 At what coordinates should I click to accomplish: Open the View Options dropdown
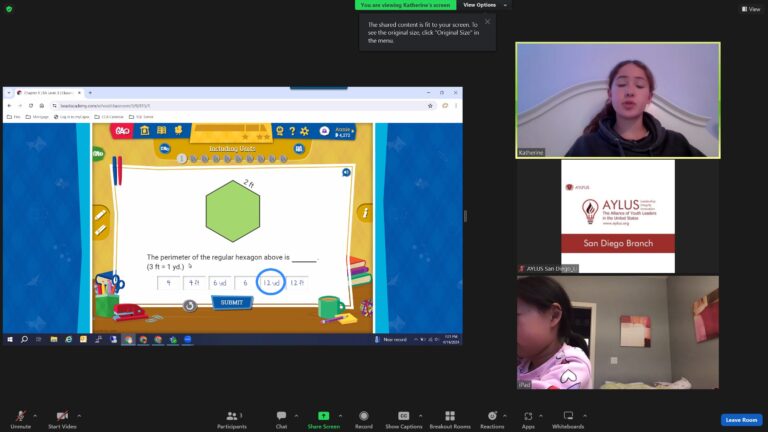484,5
